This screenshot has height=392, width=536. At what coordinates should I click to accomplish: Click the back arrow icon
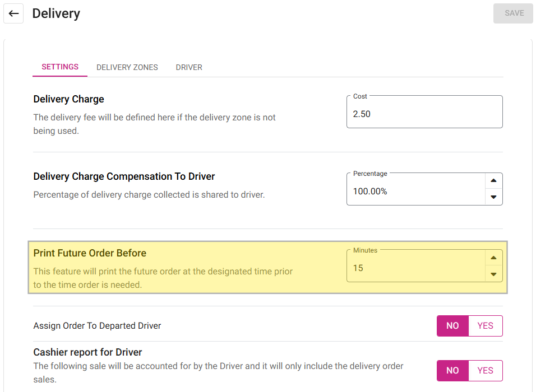pos(13,13)
